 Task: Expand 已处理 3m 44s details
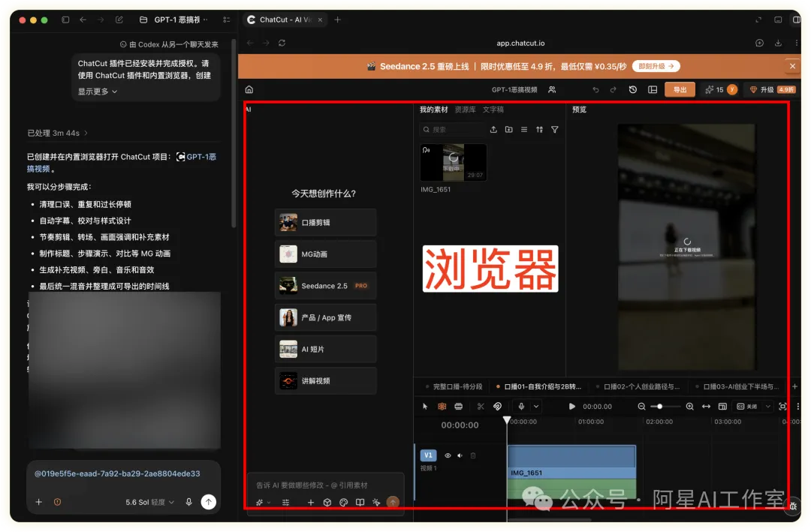coord(57,133)
